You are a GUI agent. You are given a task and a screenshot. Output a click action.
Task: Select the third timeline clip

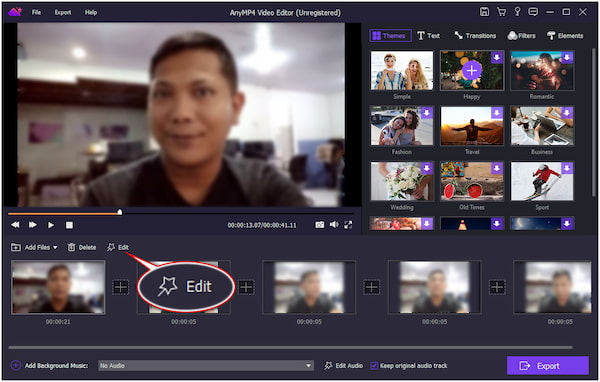(309, 287)
